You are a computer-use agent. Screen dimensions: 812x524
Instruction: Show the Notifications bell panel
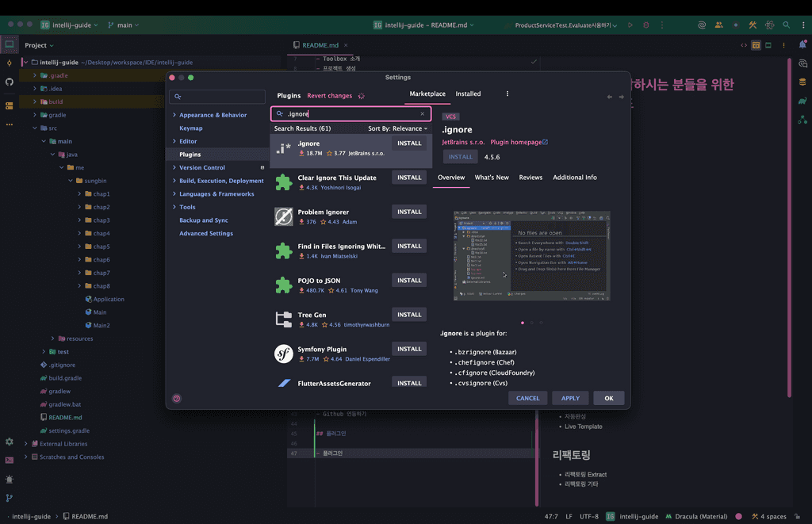(802, 45)
